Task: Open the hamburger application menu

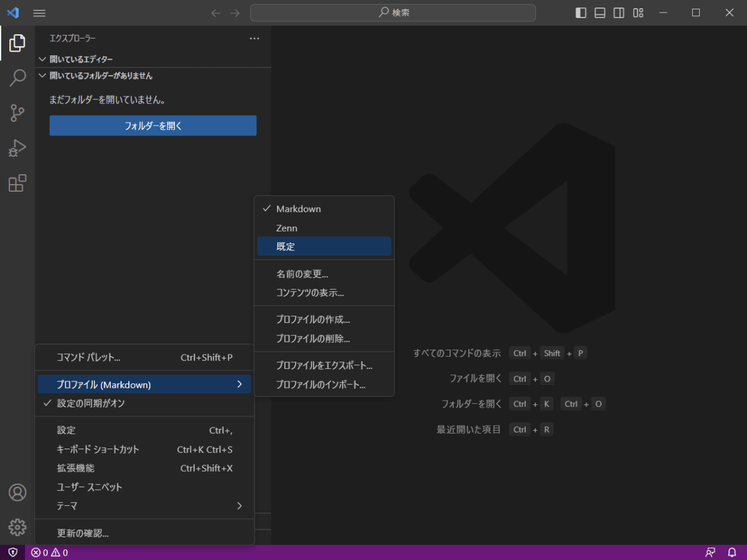Action: [x=39, y=13]
